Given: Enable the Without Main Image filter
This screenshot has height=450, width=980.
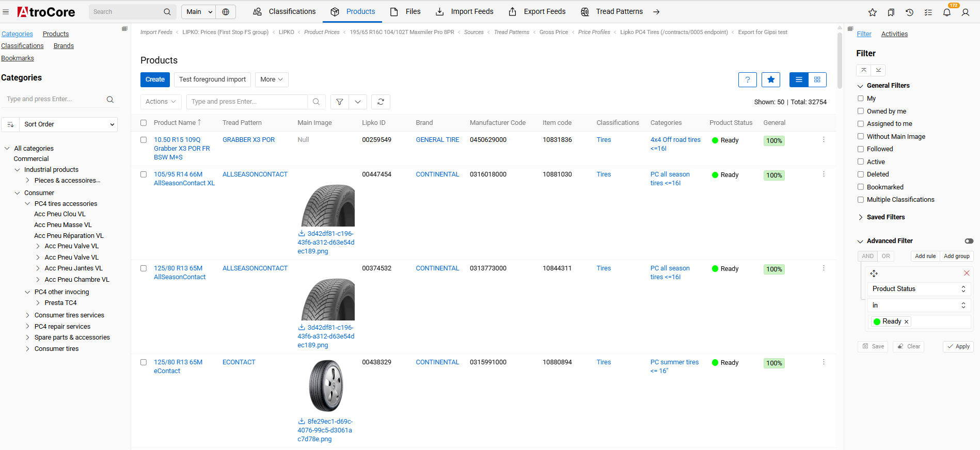Looking at the screenshot, I should click(861, 136).
